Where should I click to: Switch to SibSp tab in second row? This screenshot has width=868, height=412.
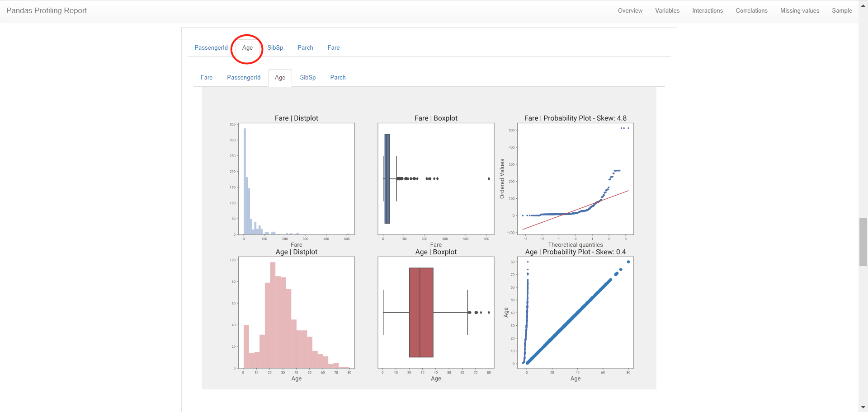click(307, 77)
